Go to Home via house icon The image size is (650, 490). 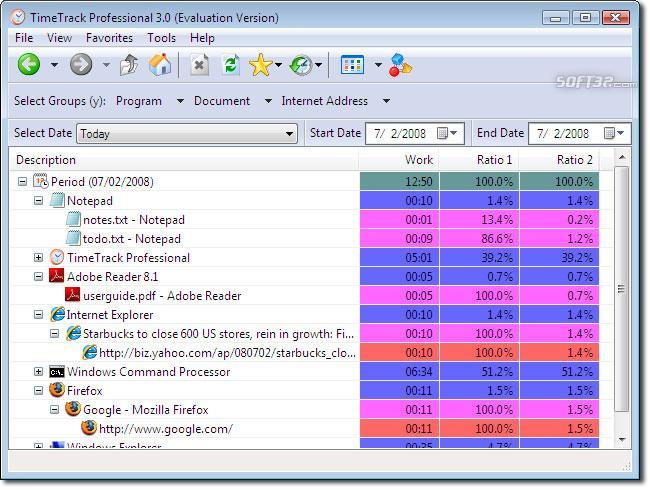point(160,65)
